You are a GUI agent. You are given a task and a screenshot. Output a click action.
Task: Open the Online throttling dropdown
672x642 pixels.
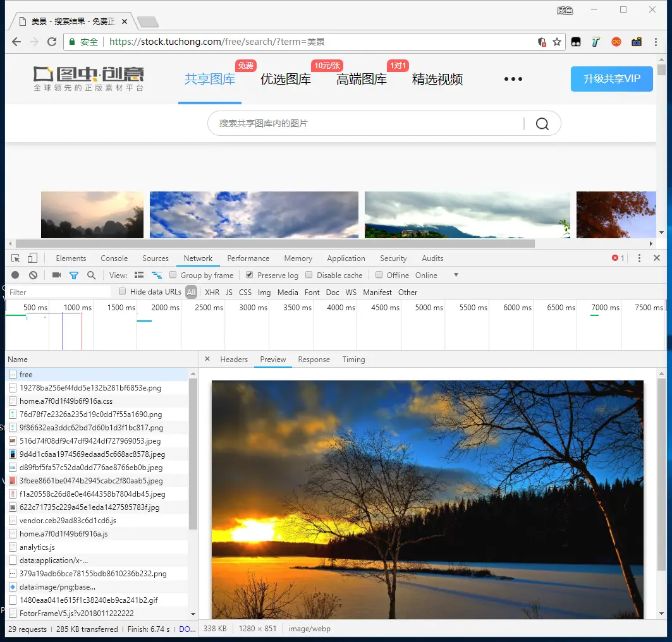pyautogui.click(x=437, y=276)
